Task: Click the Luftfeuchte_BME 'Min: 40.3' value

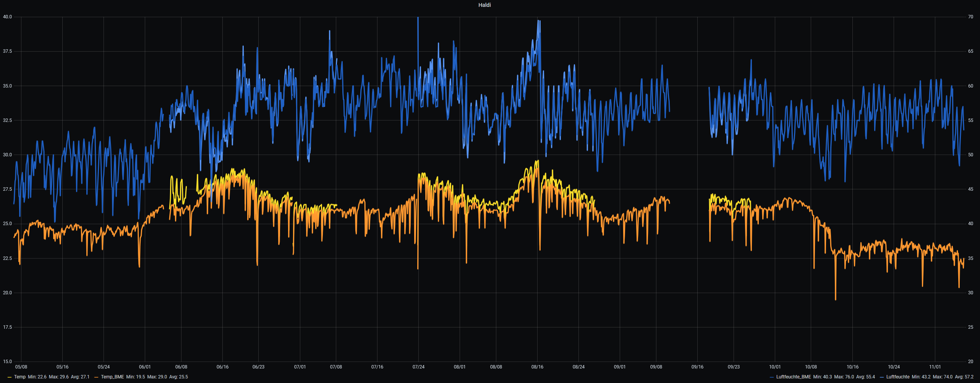Action: click(823, 377)
